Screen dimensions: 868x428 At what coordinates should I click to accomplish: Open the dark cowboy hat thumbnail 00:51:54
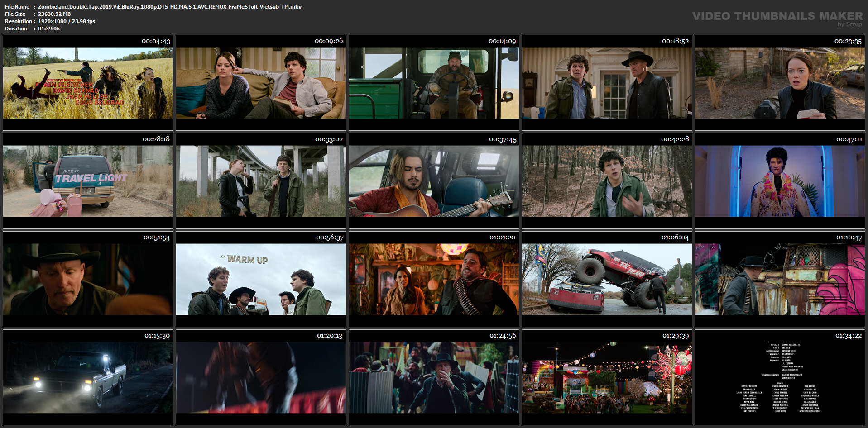click(x=88, y=279)
